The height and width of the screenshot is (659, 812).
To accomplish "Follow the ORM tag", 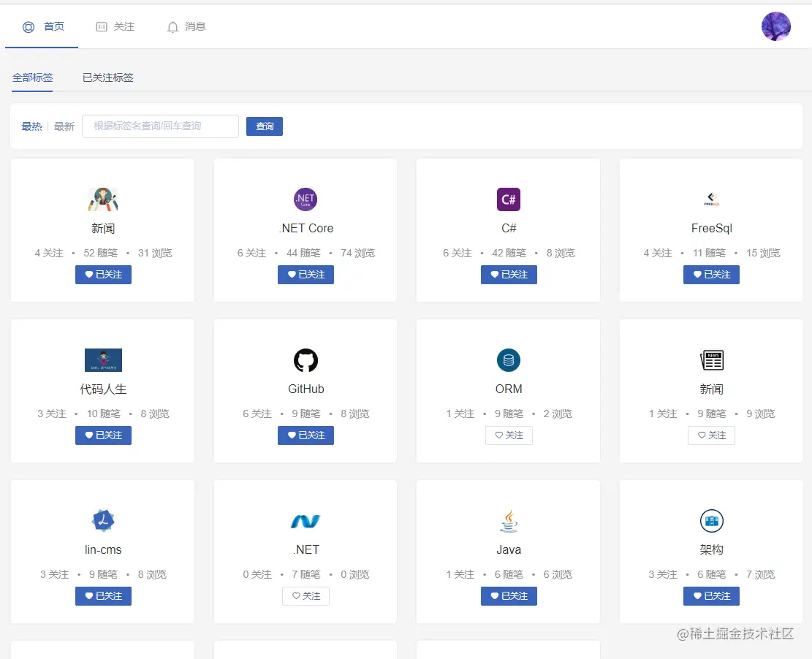I will tap(509, 435).
